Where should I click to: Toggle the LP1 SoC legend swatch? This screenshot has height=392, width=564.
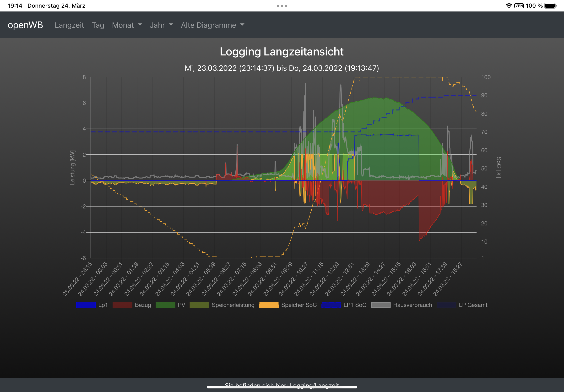tap(331, 305)
